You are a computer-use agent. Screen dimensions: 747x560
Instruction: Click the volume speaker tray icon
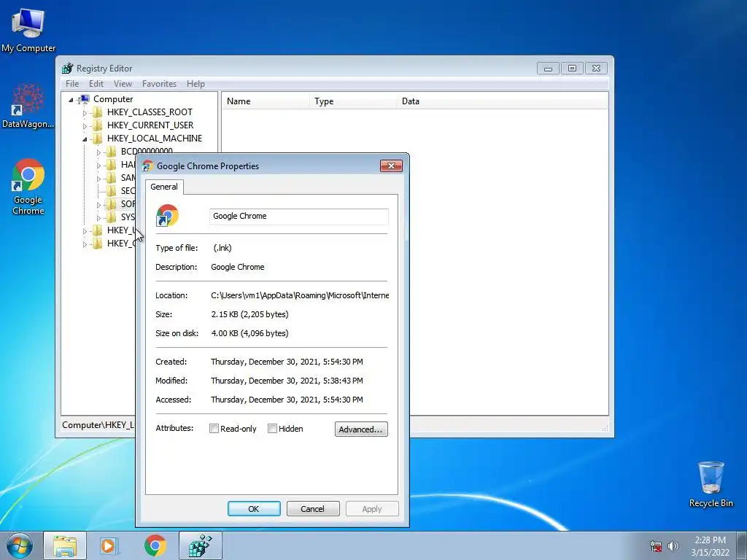tap(673, 546)
